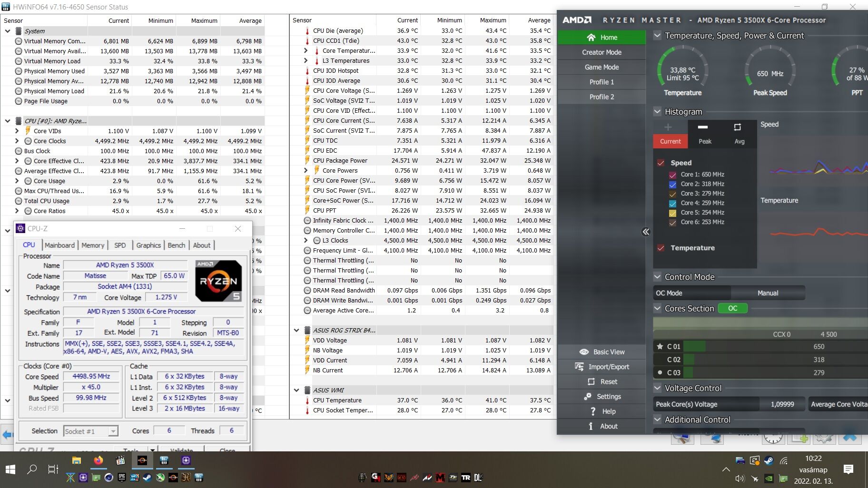Open the volume control in system tray
Viewport: 868px width, 488px height.
740,478
